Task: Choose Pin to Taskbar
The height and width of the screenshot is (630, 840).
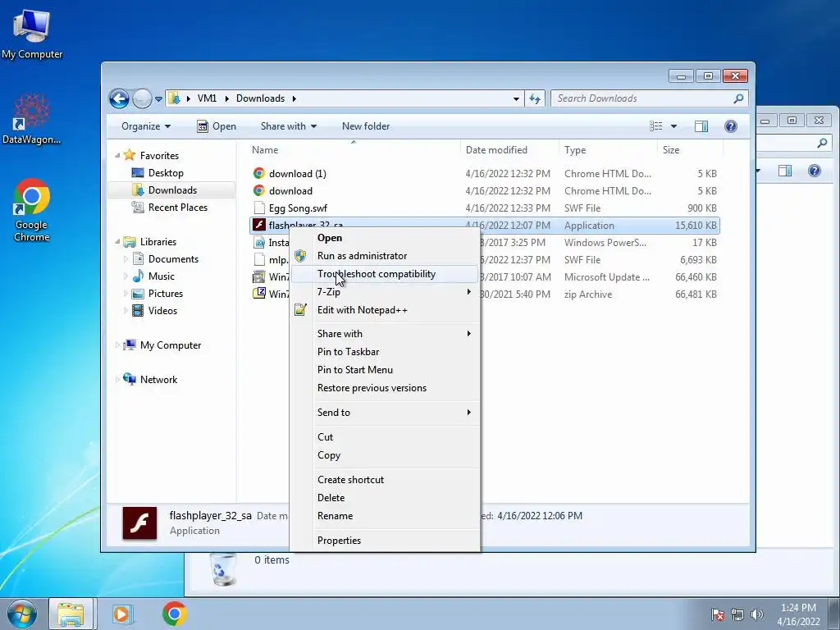Action: (385, 352)
